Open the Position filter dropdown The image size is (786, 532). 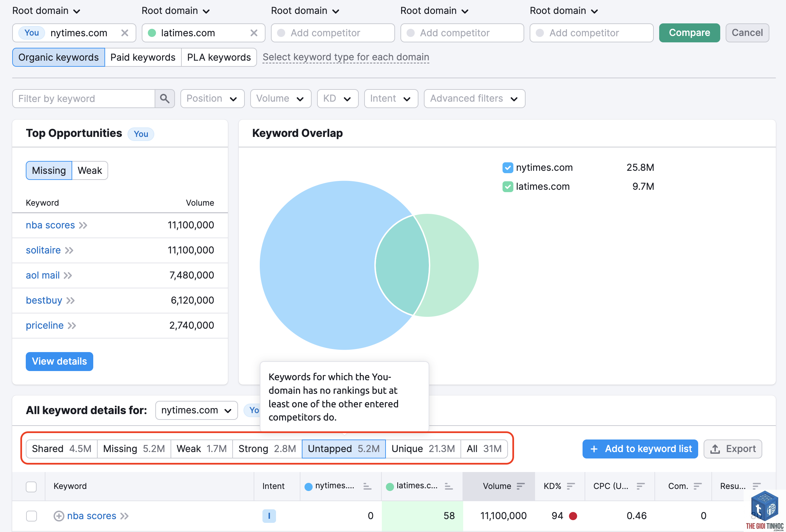click(x=212, y=99)
